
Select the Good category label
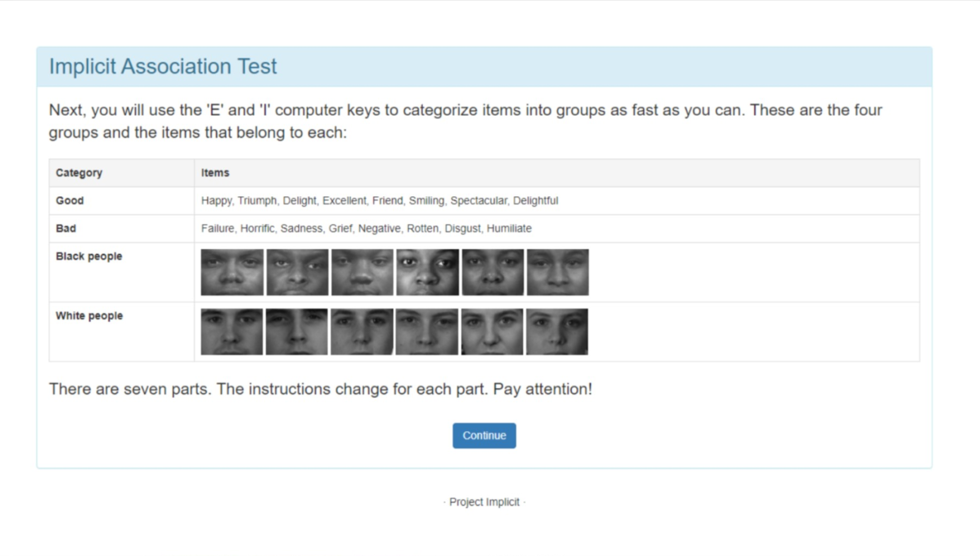[x=70, y=200]
